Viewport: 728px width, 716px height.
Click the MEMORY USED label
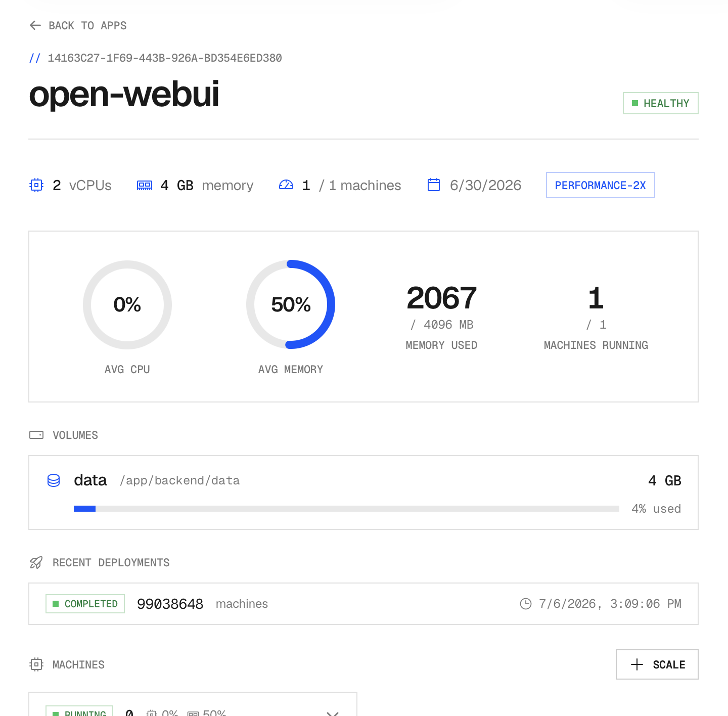[x=441, y=345]
